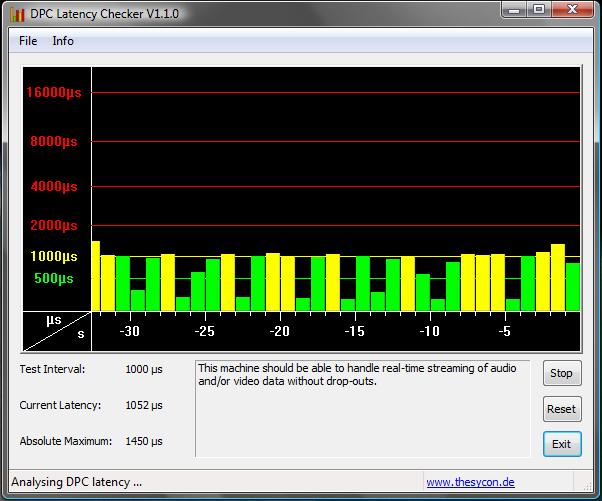Click the yellow 1000µs scale label
The height and width of the screenshot is (501, 602).
point(54,256)
